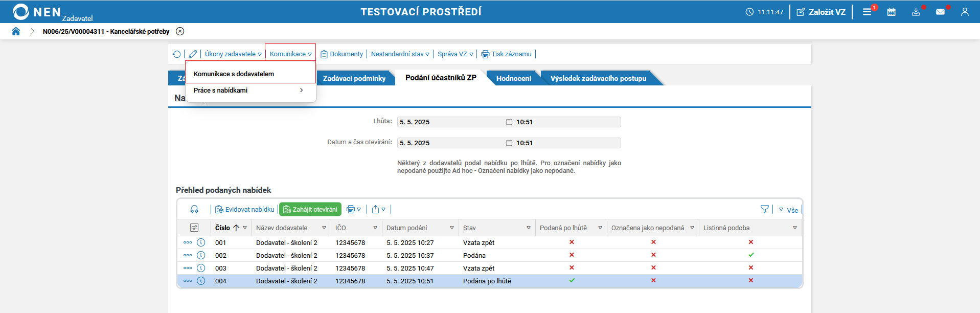The height and width of the screenshot is (313, 980).
Task: Open row 001 info icon
Action: [201, 242]
